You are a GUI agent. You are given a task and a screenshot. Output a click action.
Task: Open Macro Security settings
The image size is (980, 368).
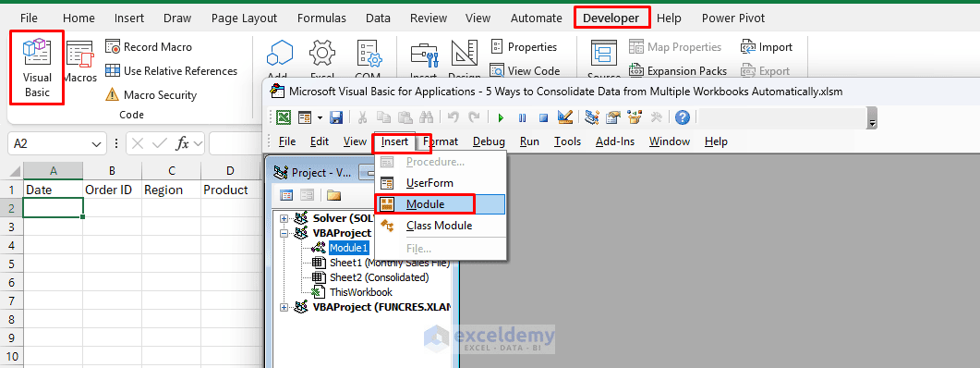click(x=151, y=95)
